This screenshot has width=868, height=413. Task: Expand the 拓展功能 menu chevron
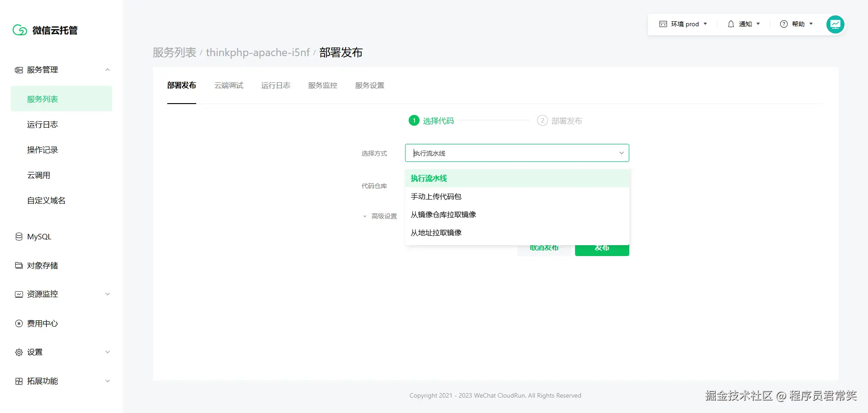pyautogui.click(x=108, y=381)
